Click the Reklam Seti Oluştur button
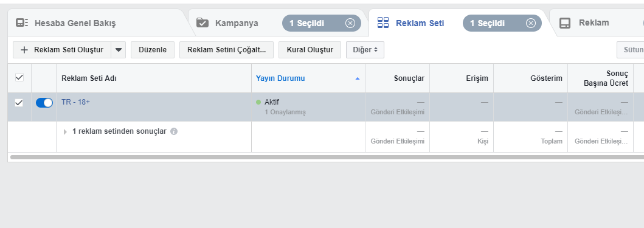This screenshot has height=228, width=644. 62,50
